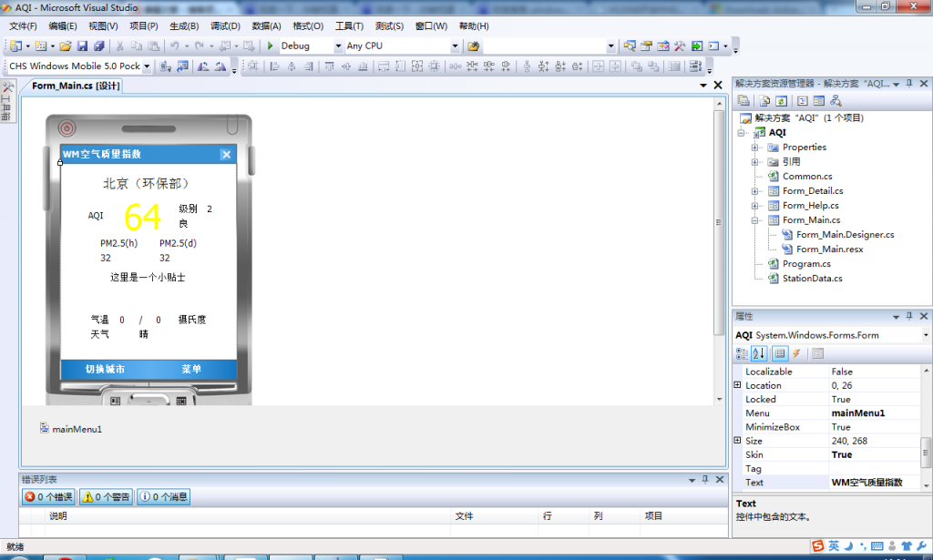This screenshot has width=933, height=560.
Task: Click View Designer in Solution Explorer
Action: [x=819, y=101]
